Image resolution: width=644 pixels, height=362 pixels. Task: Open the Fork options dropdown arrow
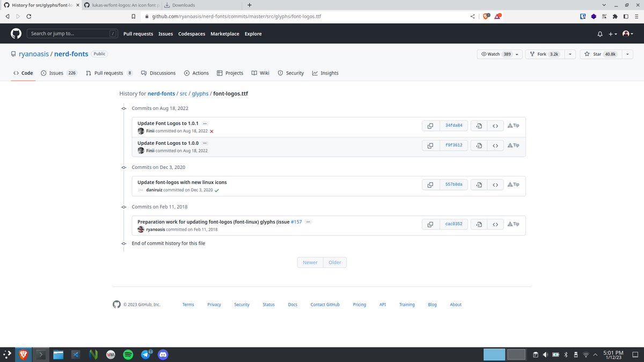(569, 54)
